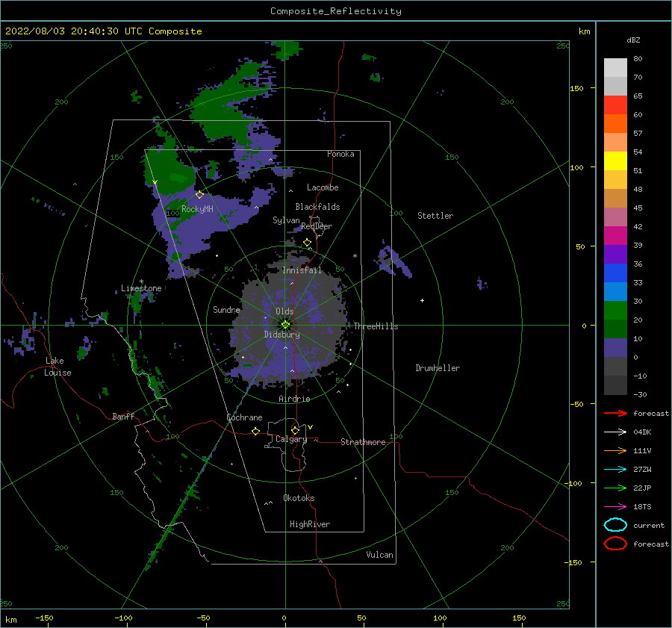
Task: Click the HighRiver city label
Action: 310,524
